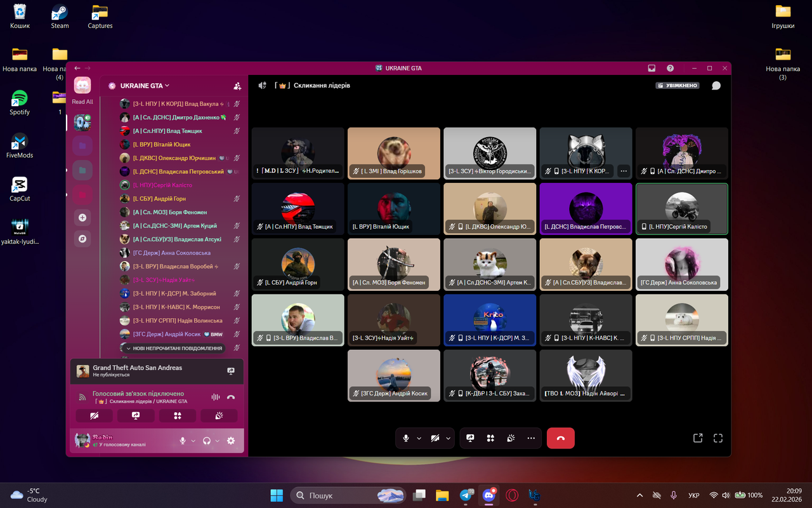
Task: Open noise suppression waveform icon
Action: pos(216,397)
